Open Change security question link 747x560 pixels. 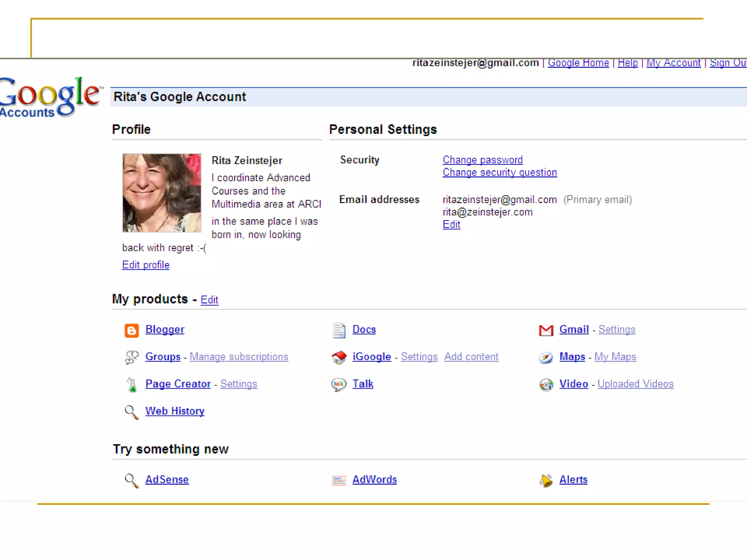[499, 172]
